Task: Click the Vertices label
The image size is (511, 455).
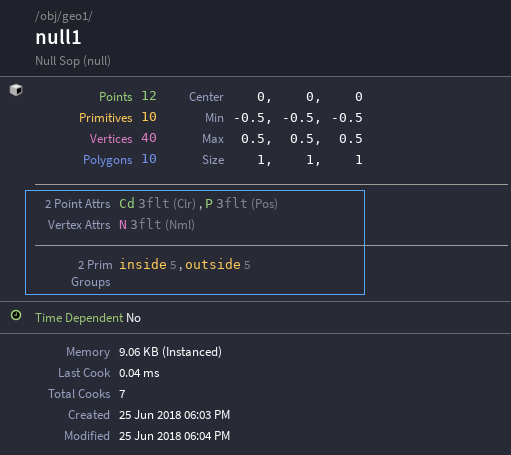Action: tap(111, 139)
